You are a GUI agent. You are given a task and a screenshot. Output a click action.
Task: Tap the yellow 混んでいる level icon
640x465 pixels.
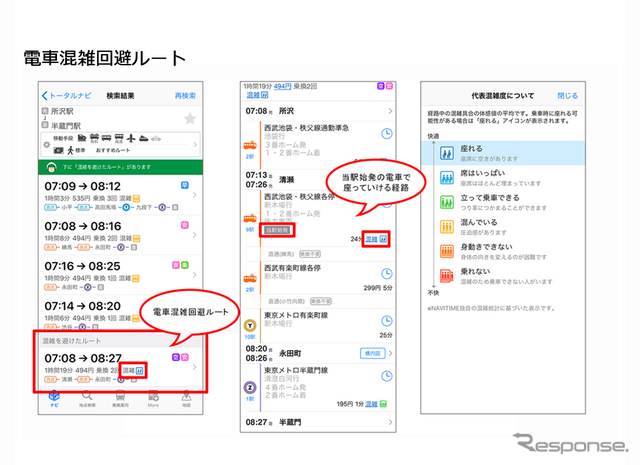(x=447, y=227)
